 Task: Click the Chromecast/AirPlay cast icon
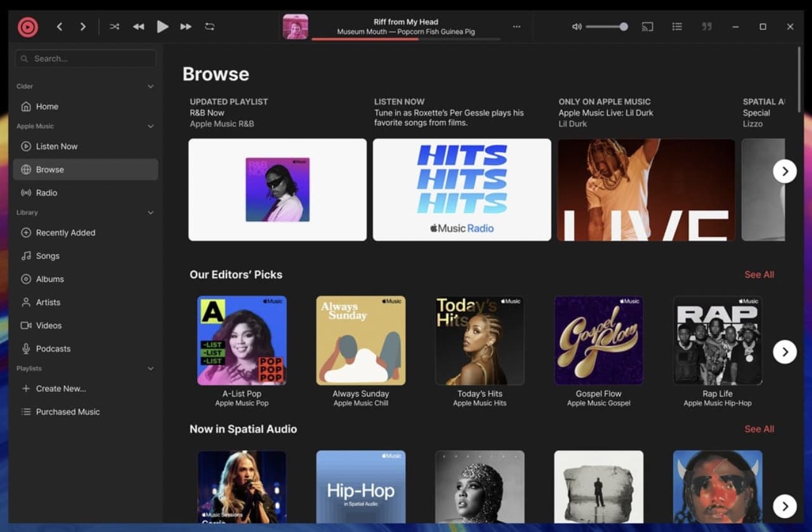[x=647, y=27]
